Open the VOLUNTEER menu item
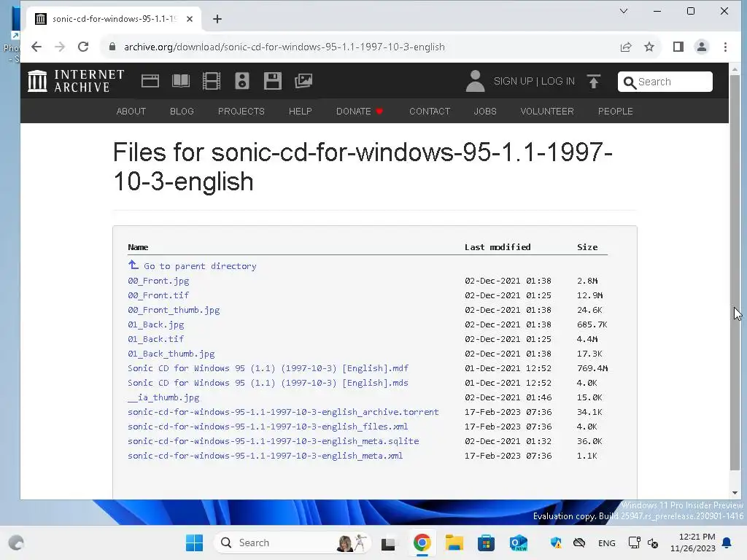Screen dimensions: 747x560 pos(547,111)
